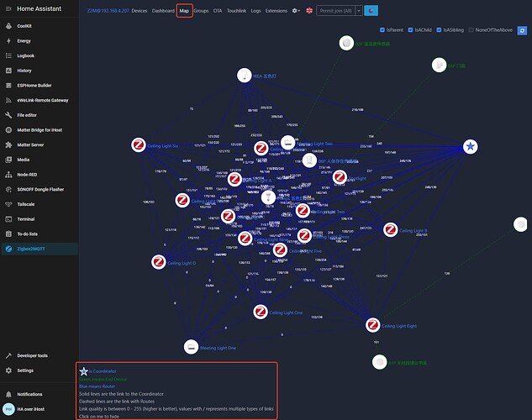Open the Energy lightning icon
This screenshot has width=532, height=420.
[x=8, y=40]
